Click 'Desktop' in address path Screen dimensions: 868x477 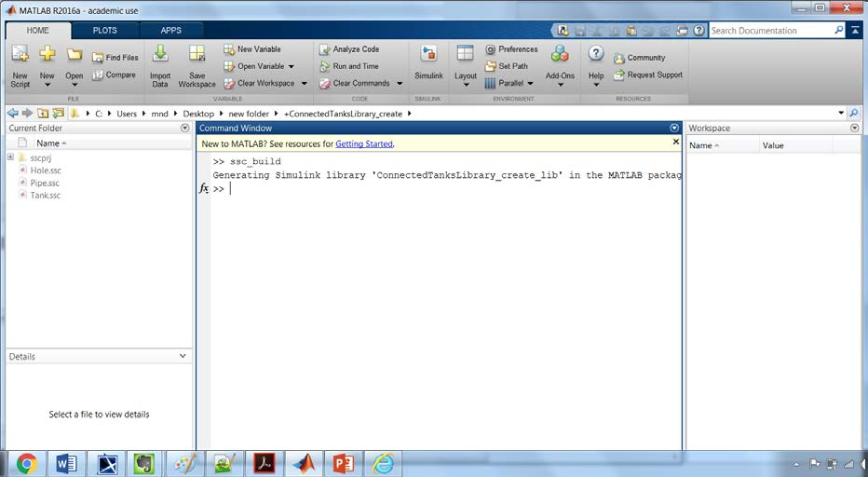[198, 114]
